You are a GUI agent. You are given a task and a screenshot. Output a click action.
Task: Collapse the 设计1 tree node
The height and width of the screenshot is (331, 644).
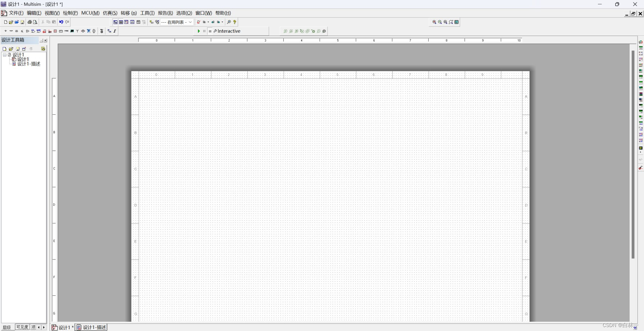(4, 55)
